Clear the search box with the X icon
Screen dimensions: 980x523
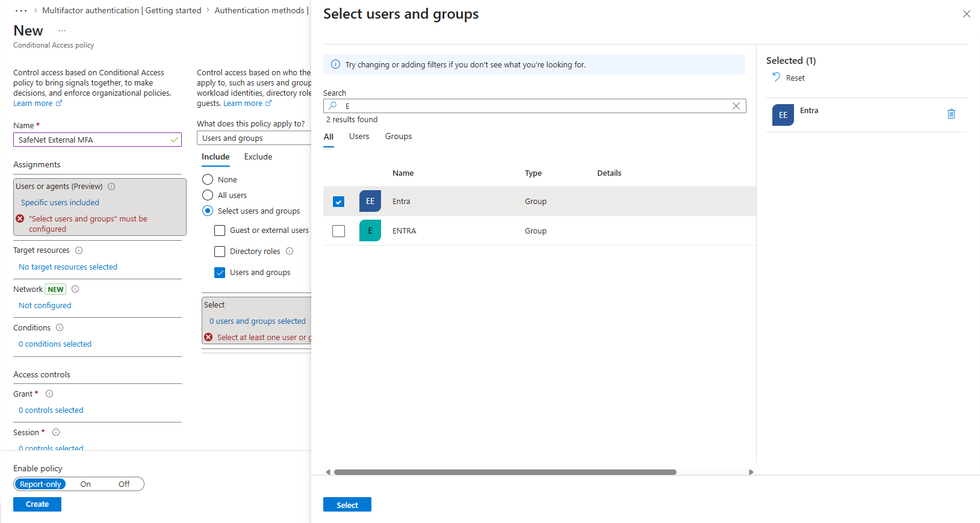click(x=736, y=106)
